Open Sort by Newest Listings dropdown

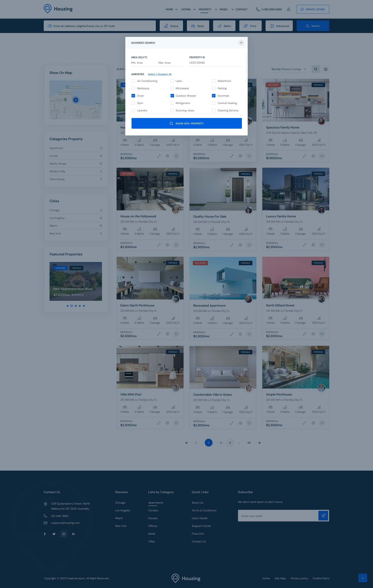(289, 69)
